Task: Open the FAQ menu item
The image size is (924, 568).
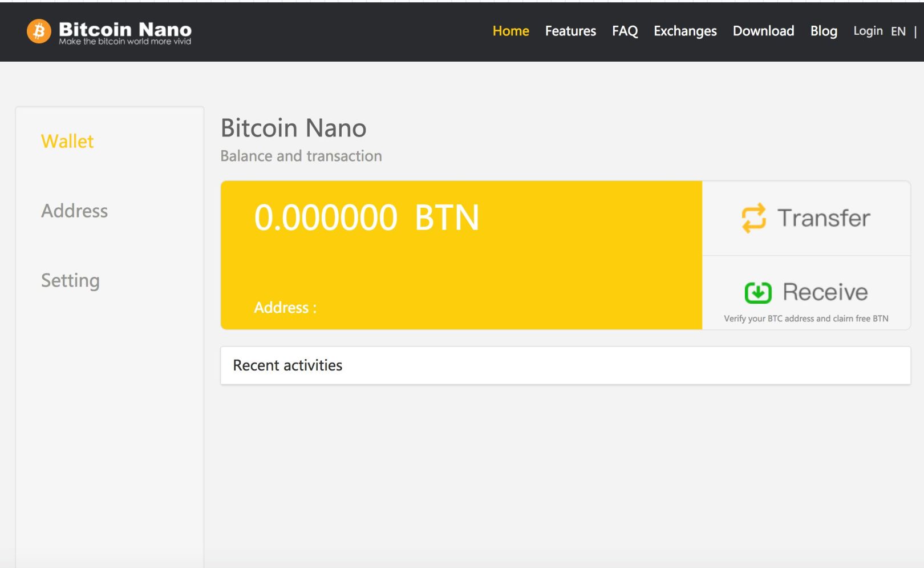Action: click(625, 31)
